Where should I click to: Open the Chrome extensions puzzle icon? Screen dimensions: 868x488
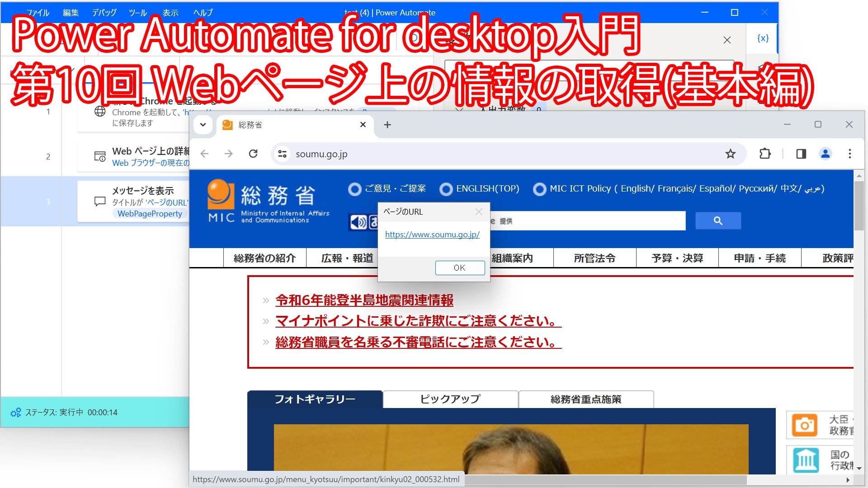pos(765,154)
